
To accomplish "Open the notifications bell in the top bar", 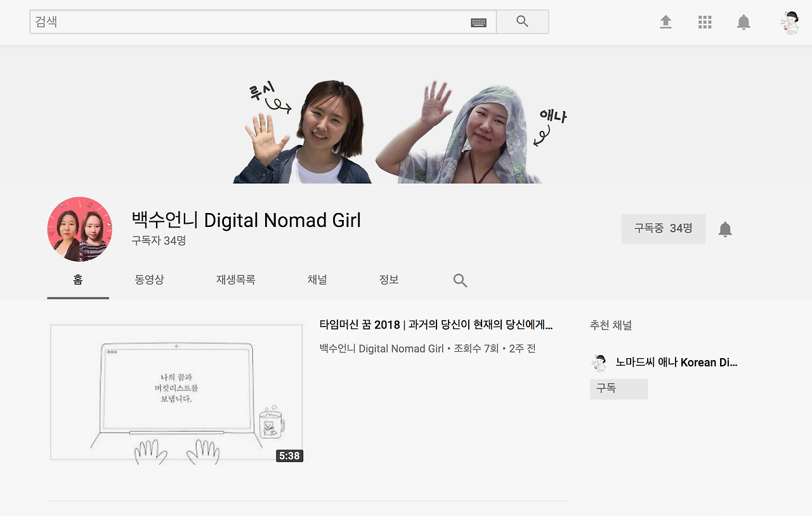I will click(743, 22).
